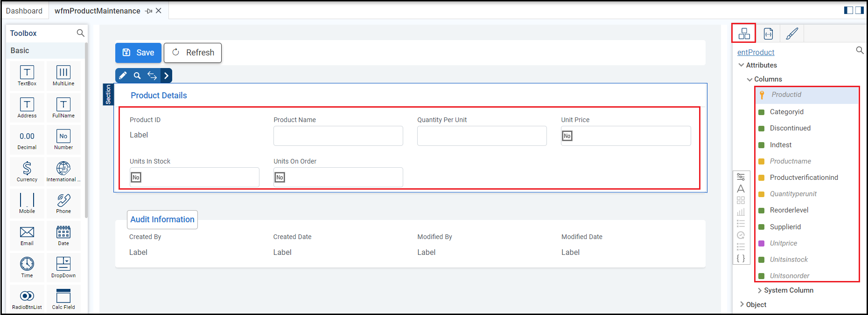Open the entProduct entity link
The height and width of the screenshot is (315, 868).
(756, 52)
